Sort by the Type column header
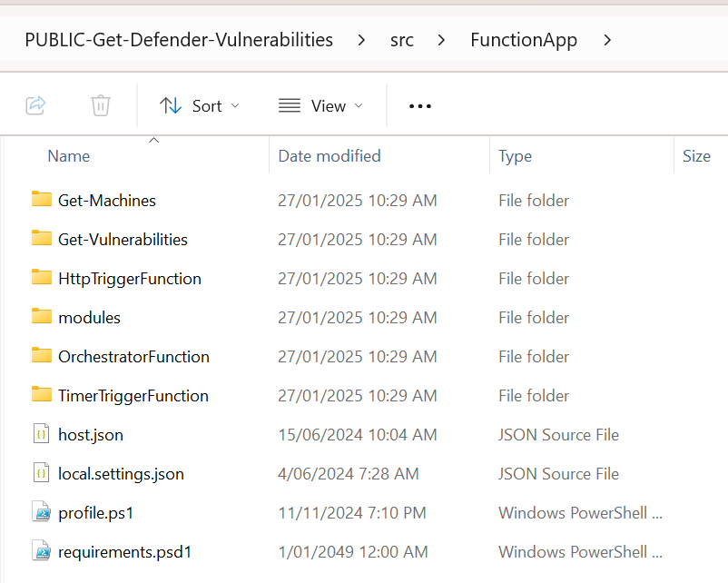728x583 pixels. (x=515, y=156)
